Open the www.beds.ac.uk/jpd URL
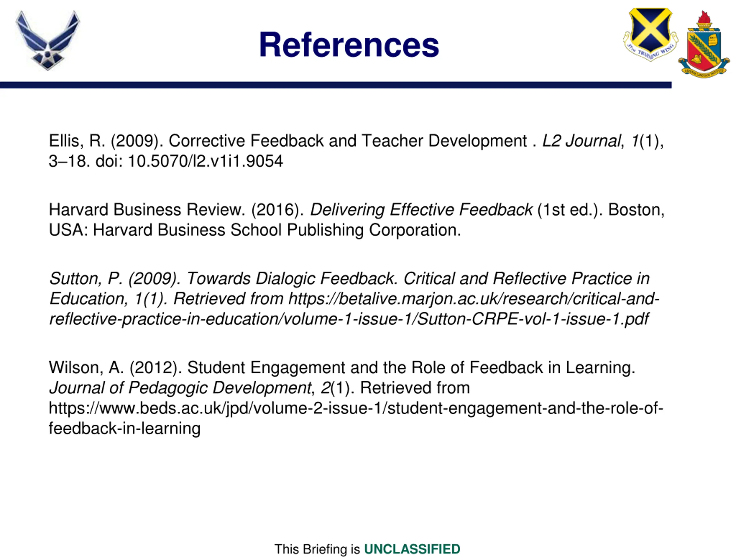The width and height of the screenshot is (736, 560). pyautogui.click(x=355, y=408)
